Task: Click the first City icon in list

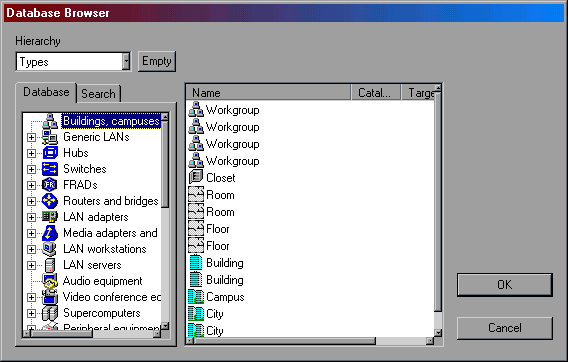Action: click(196, 314)
